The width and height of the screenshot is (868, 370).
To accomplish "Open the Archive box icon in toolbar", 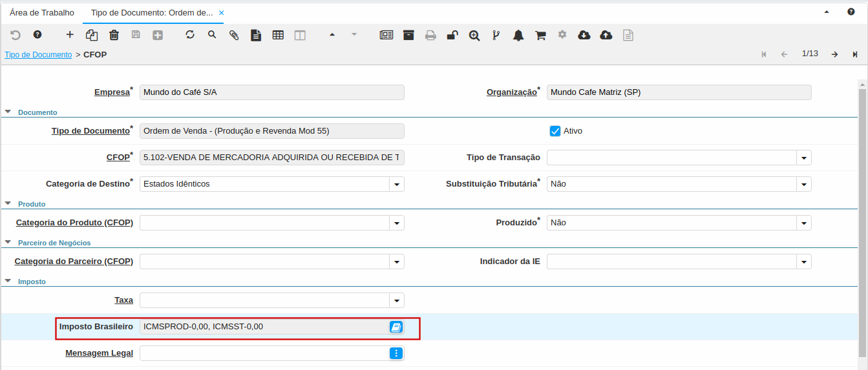I will (408, 35).
